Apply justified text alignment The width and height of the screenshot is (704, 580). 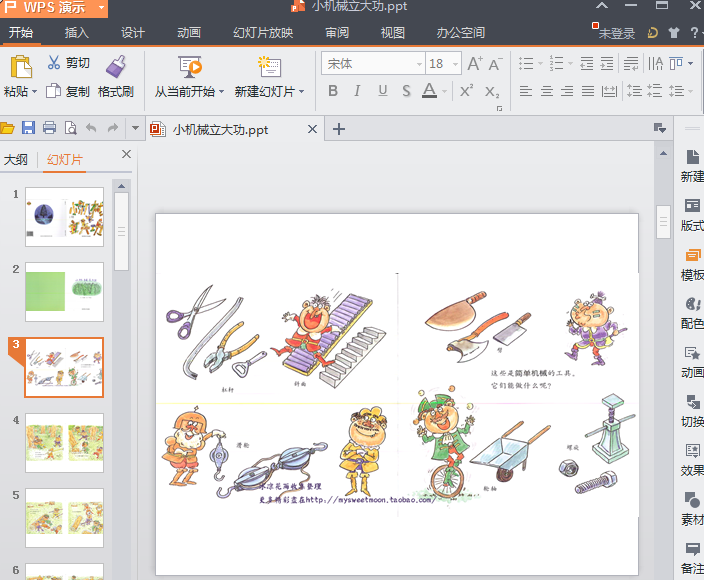(588, 91)
